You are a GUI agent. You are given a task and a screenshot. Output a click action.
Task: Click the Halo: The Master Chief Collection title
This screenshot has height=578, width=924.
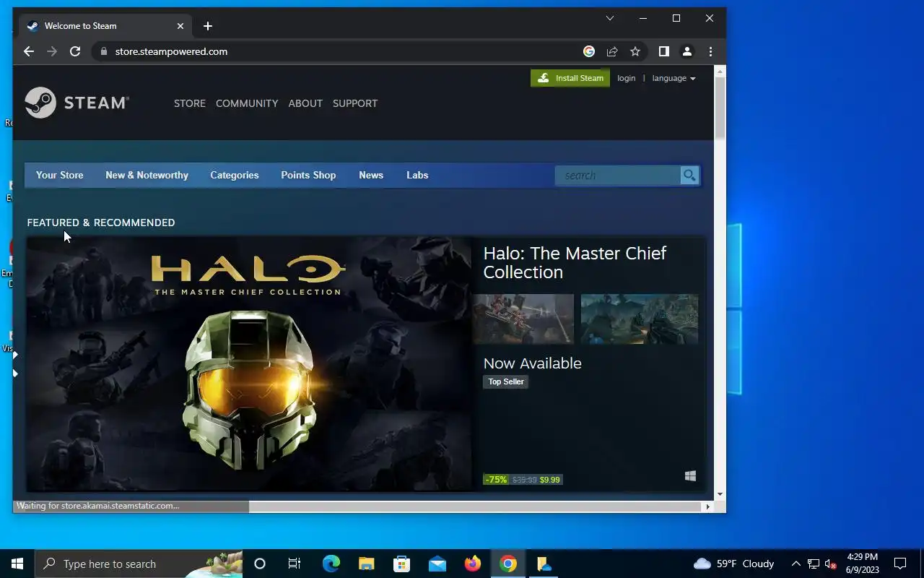pyautogui.click(x=575, y=262)
